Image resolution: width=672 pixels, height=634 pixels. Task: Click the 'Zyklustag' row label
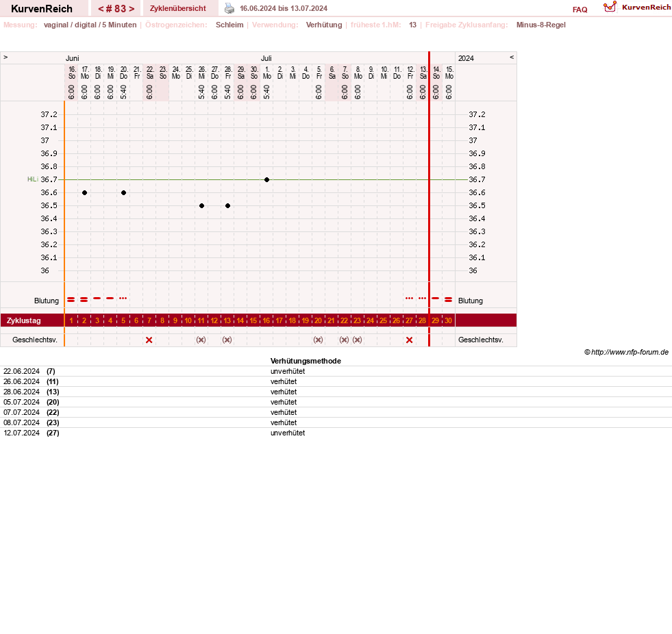tap(23, 320)
